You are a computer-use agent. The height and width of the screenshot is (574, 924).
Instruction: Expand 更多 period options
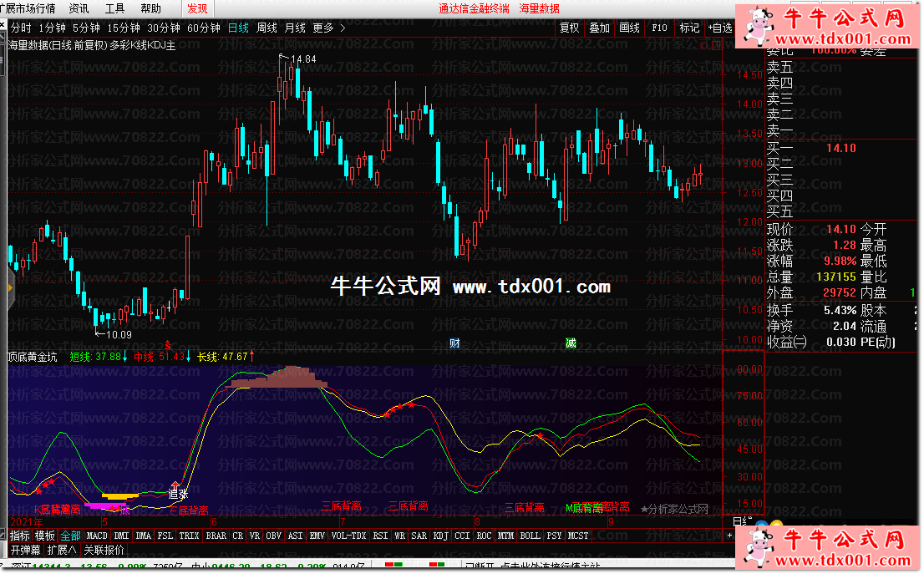(329, 28)
